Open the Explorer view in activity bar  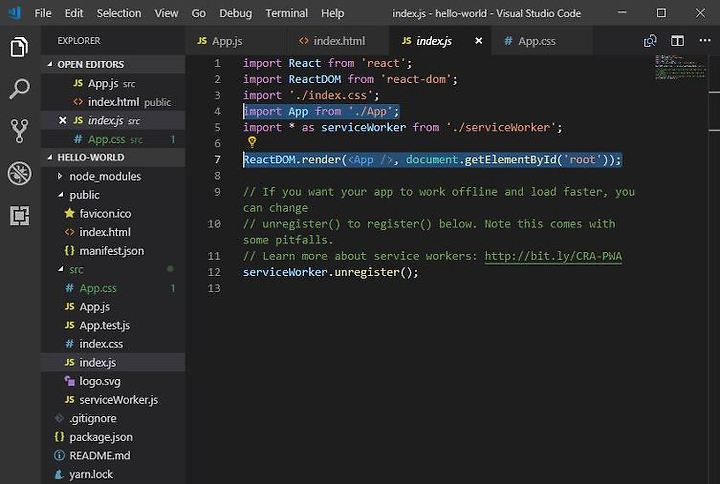(19, 47)
